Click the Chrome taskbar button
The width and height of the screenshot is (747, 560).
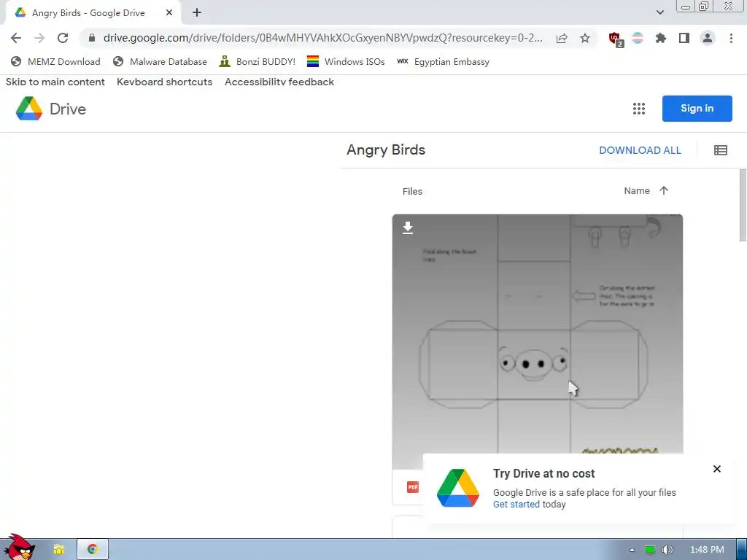point(93,550)
